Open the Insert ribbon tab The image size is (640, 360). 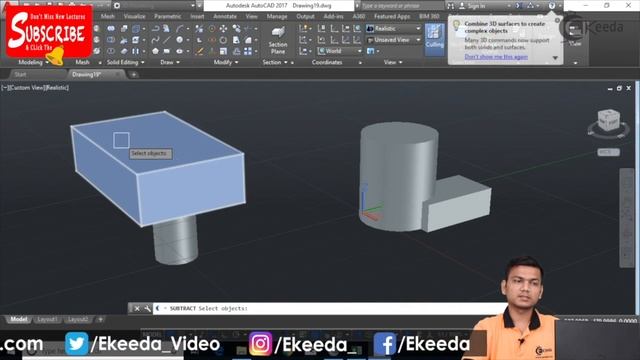pyautogui.click(x=197, y=16)
